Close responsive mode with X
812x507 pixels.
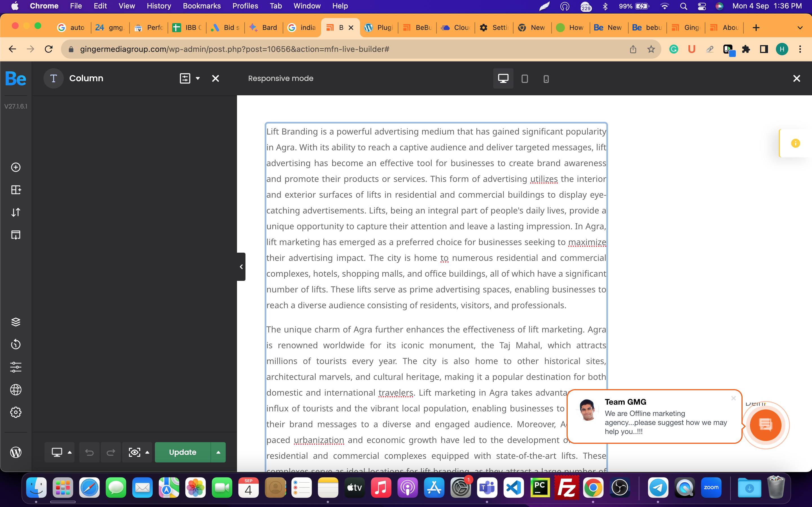click(796, 78)
